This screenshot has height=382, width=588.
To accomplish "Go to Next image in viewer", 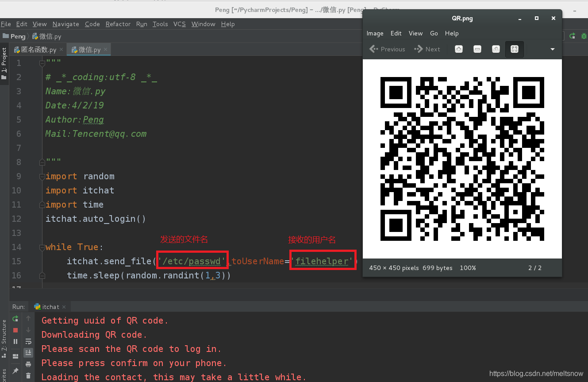I will coord(427,49).
